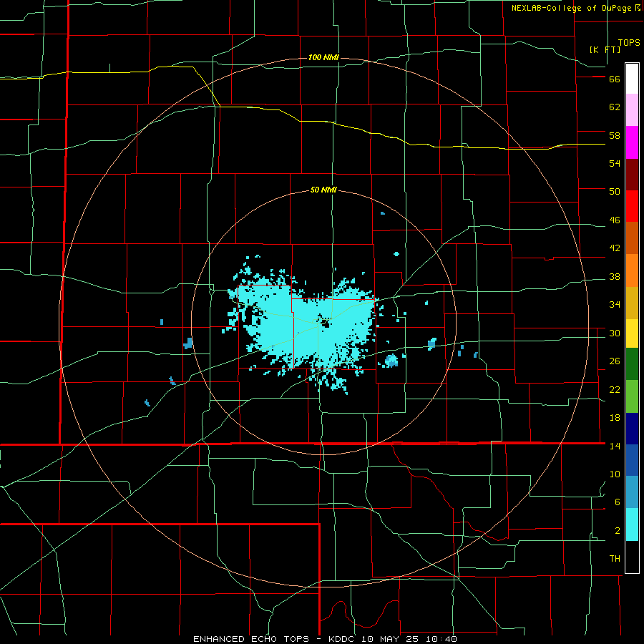Image resolution: width=644 pixels, height=644 pixels.
Task: Pick the burnt orange swatch in the color bar
Action: pos(632,238)
